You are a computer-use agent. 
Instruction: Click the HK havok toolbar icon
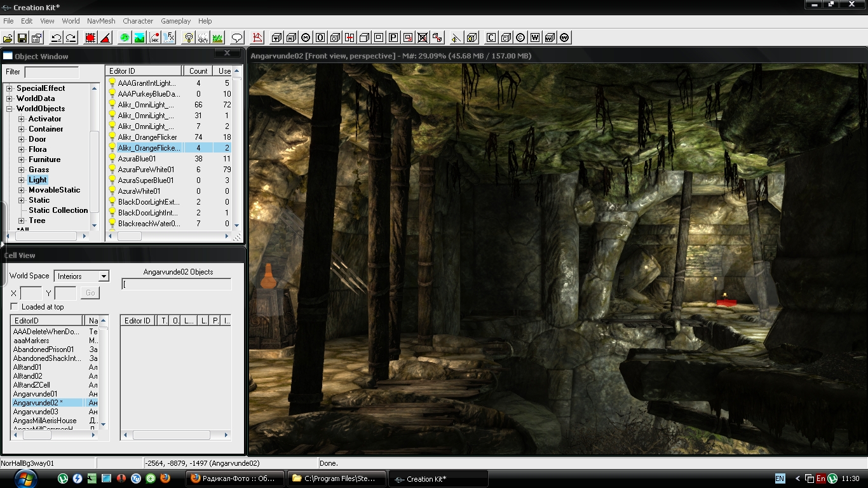(154, 37)
